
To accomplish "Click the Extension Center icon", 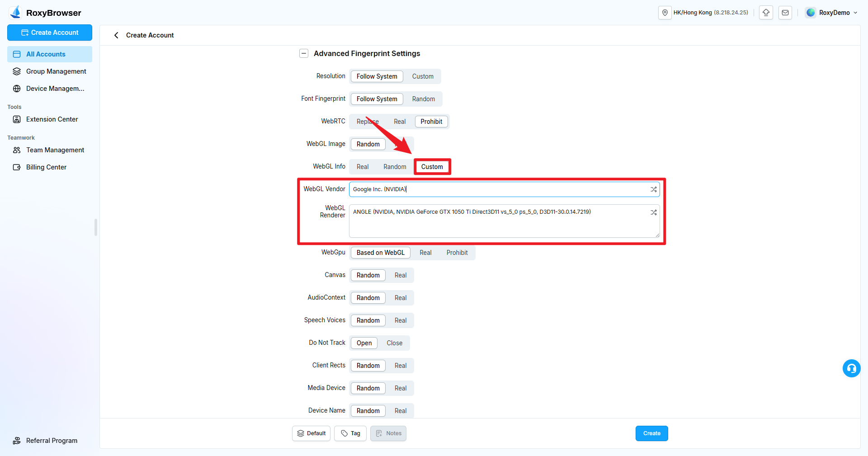I will (x=17, y=119).
